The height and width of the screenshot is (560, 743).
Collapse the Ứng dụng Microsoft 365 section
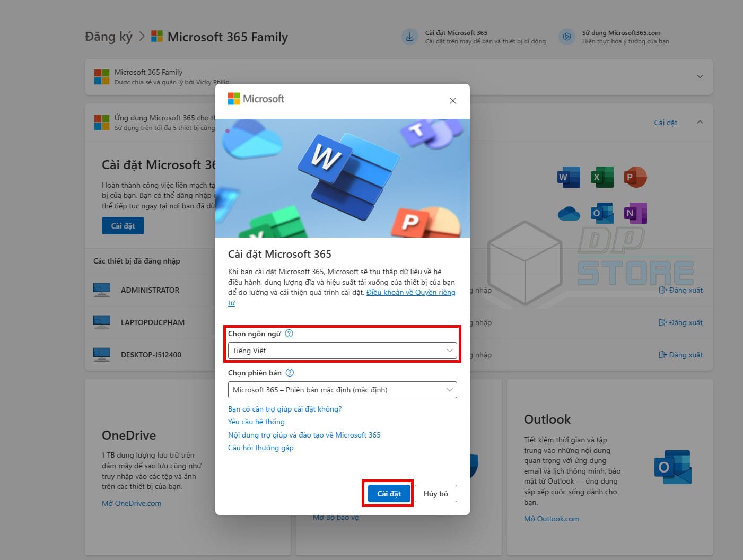click(700, 122)
